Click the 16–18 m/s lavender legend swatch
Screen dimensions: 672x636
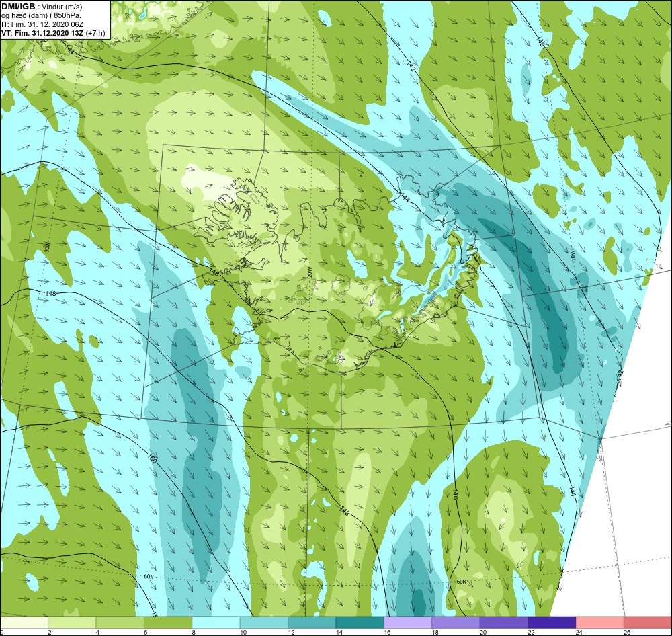pos(408,623)
